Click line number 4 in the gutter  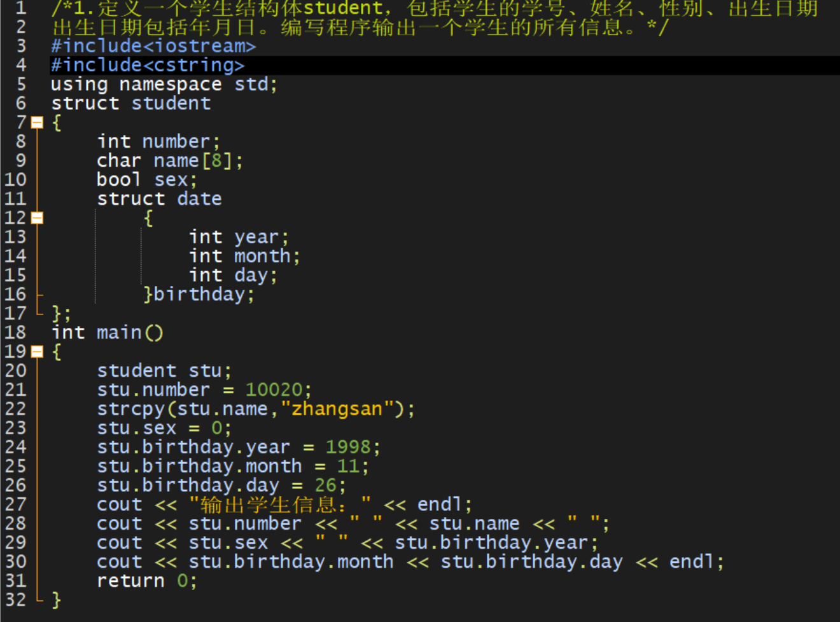21,65
